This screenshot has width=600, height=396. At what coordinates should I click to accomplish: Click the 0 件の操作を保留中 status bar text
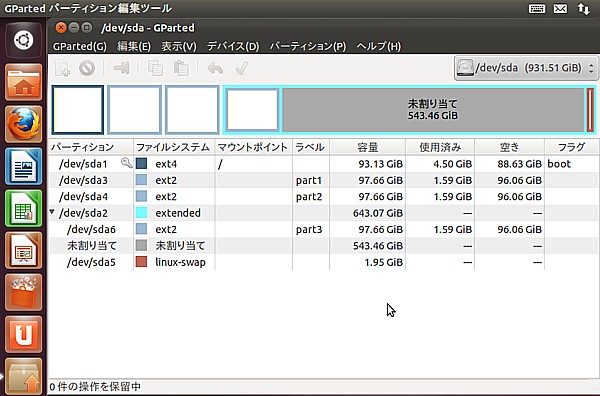(95, 387)
